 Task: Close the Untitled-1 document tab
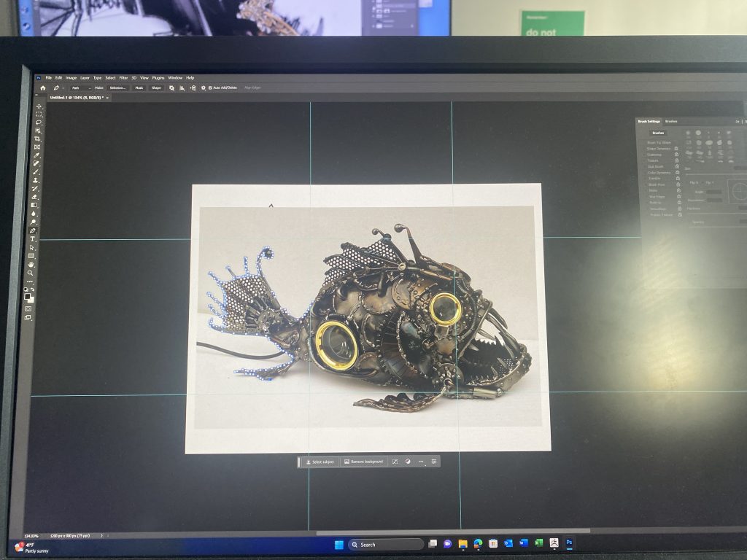tap(108, 98)
